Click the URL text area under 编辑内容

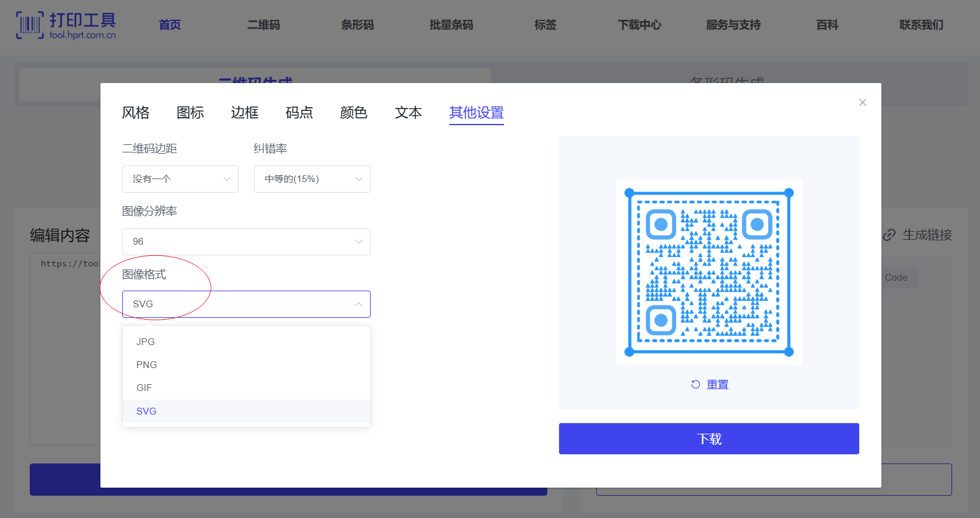(x=65, y=349)
